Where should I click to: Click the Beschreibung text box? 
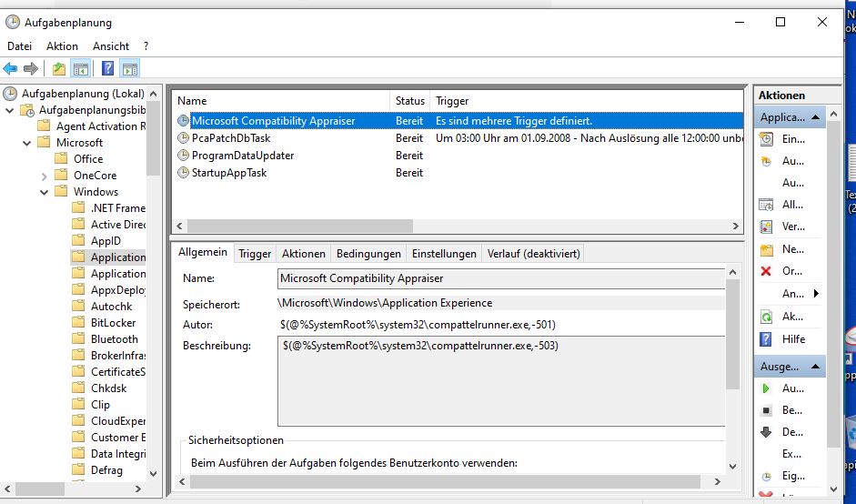pos(501,381)
